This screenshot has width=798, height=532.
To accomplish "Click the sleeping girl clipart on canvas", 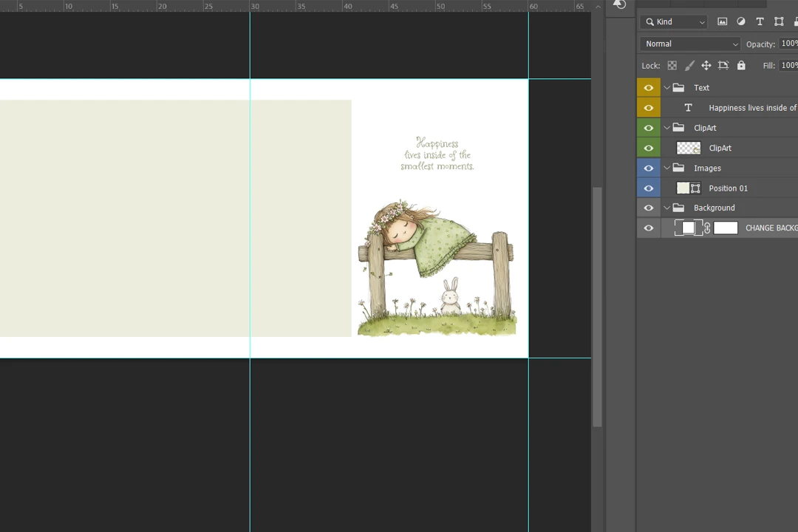I will click(437, 267).
